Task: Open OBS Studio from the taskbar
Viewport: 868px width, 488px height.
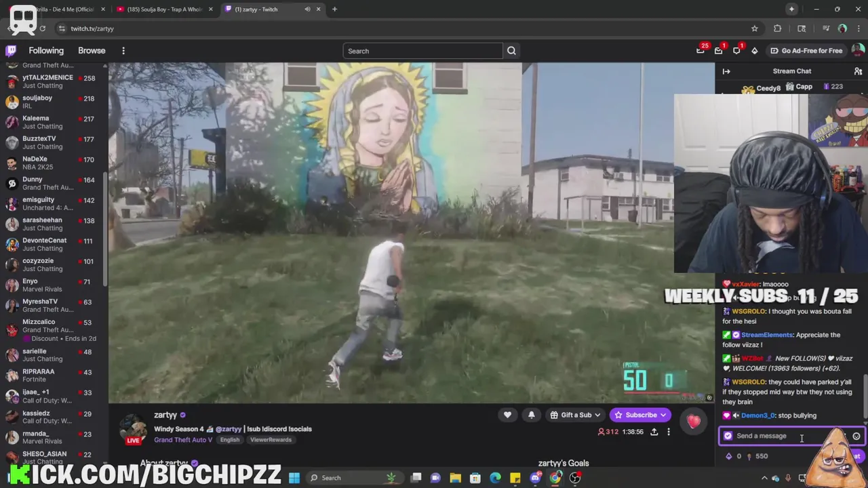Action: pyautogui.click(x=575, y=478)
